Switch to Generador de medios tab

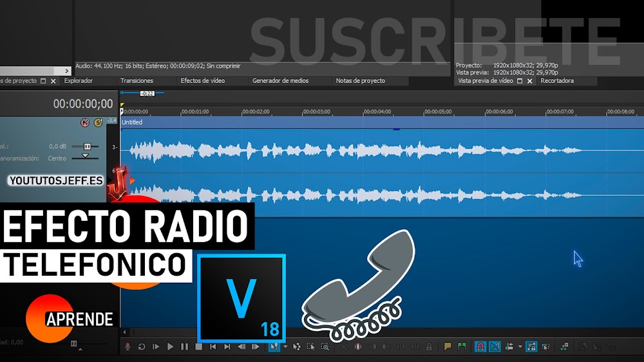pos(281,81)
